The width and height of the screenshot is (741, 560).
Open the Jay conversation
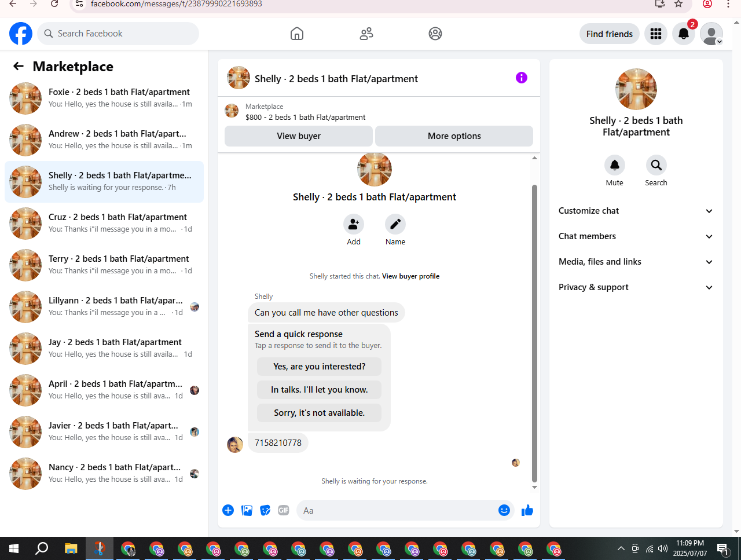pos(104,349)
